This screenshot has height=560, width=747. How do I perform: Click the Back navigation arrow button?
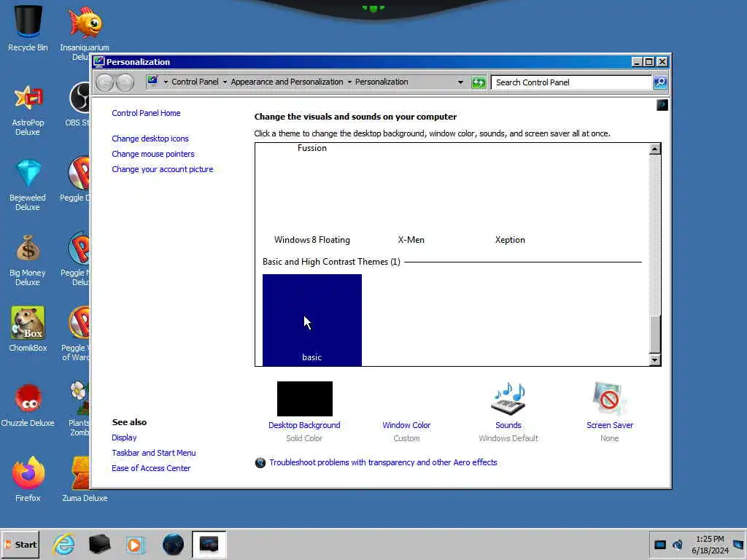coord(105,83)
